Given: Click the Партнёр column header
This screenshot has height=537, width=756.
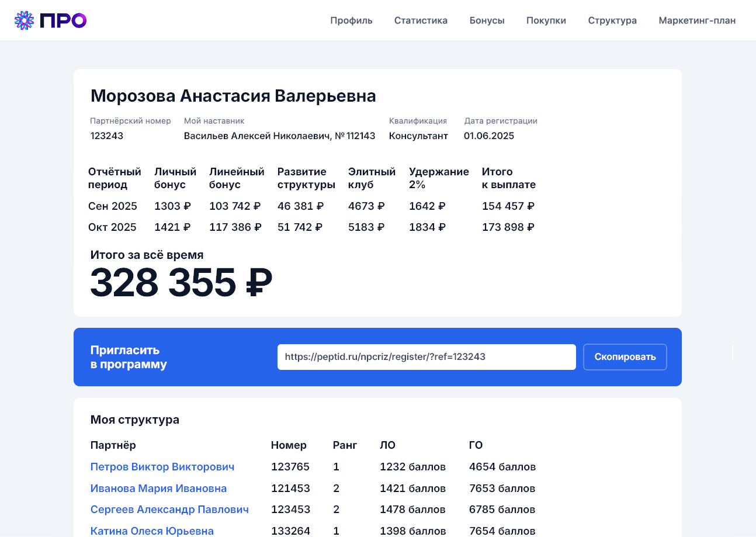Looking at the screenshot, I should pyautogui.click(x=113, y=445).
